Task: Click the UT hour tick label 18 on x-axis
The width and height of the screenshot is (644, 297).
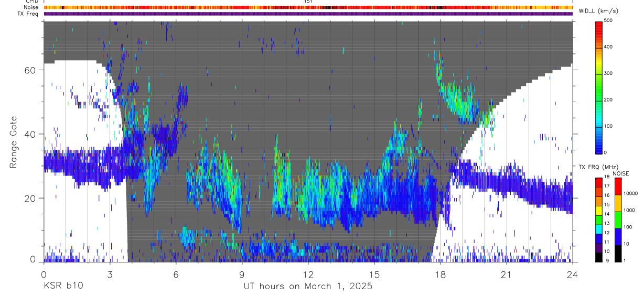Action: tap(440, 274)
